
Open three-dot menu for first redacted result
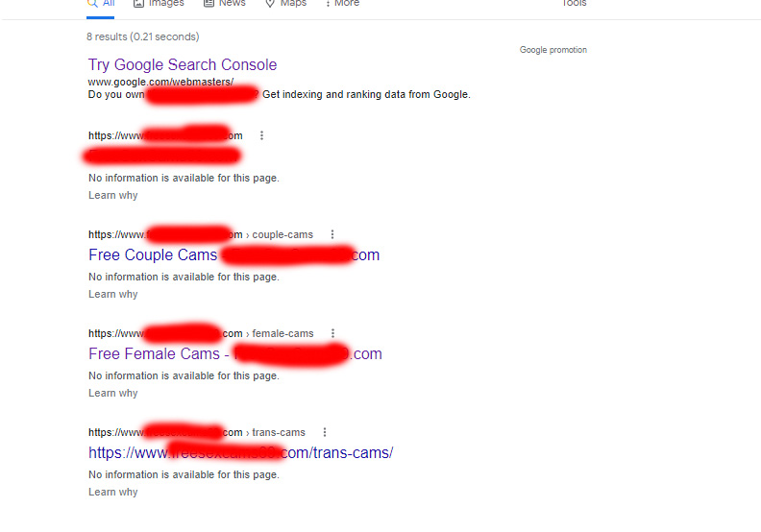coord(261,135)
